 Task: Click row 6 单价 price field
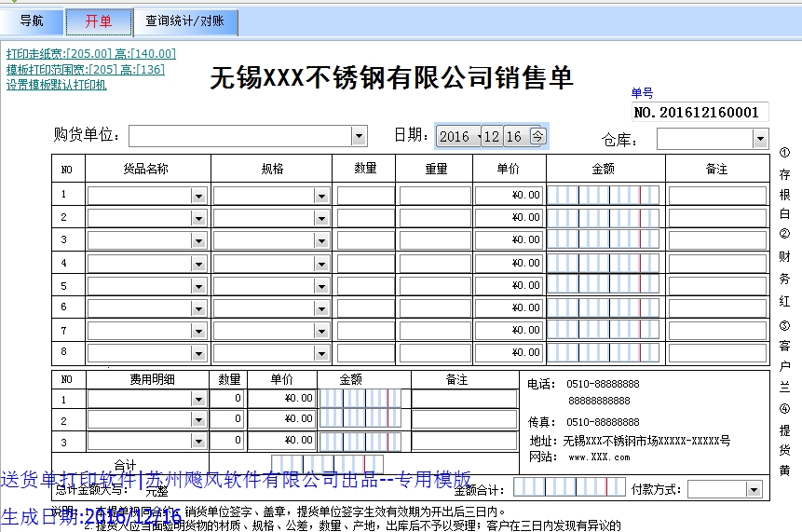[510, 308]
